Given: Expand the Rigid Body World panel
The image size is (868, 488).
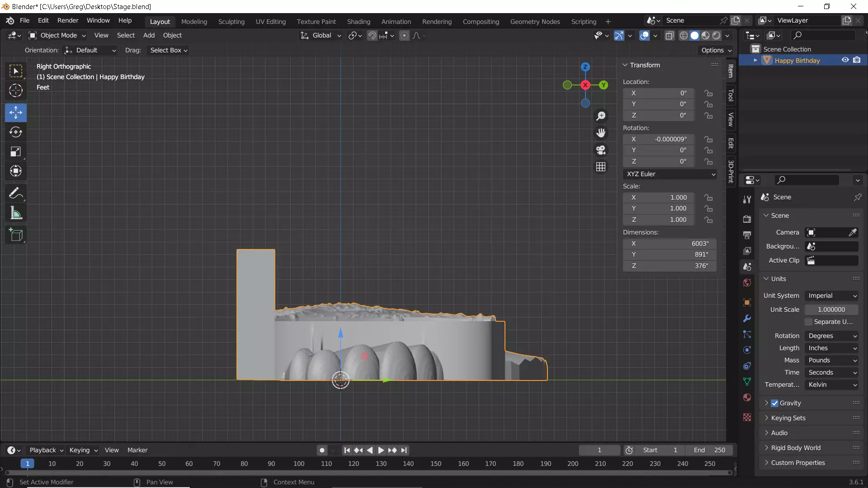Looking at the screenshot, I should tap(796, 448).
